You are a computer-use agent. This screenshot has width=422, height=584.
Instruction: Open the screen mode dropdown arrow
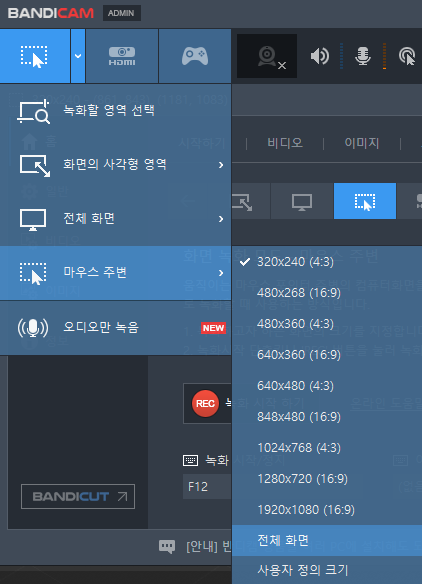(x=78, y=56)
